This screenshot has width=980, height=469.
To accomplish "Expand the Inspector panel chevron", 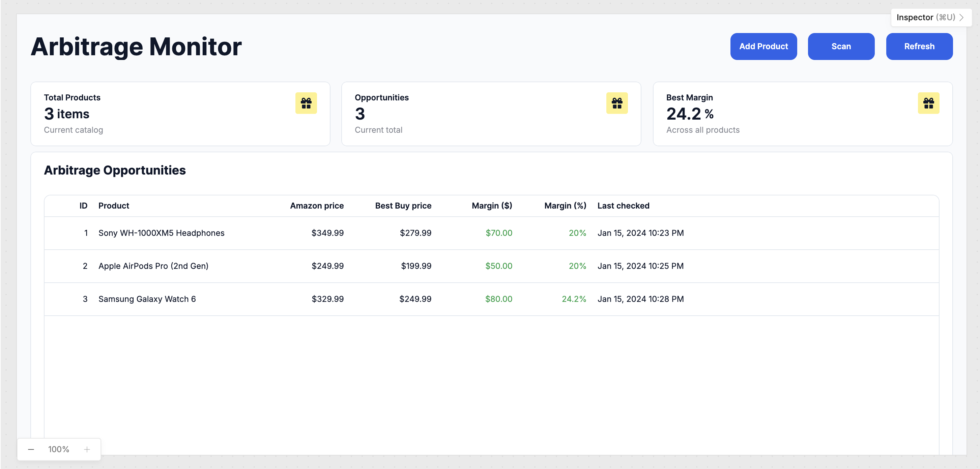I will [961, 18].
